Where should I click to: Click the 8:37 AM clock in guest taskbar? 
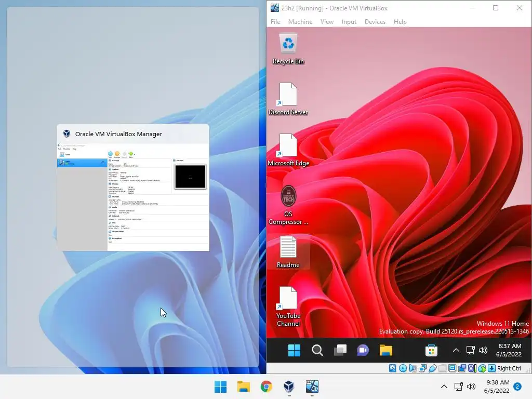pyautogui.click(x=509, y=350)
